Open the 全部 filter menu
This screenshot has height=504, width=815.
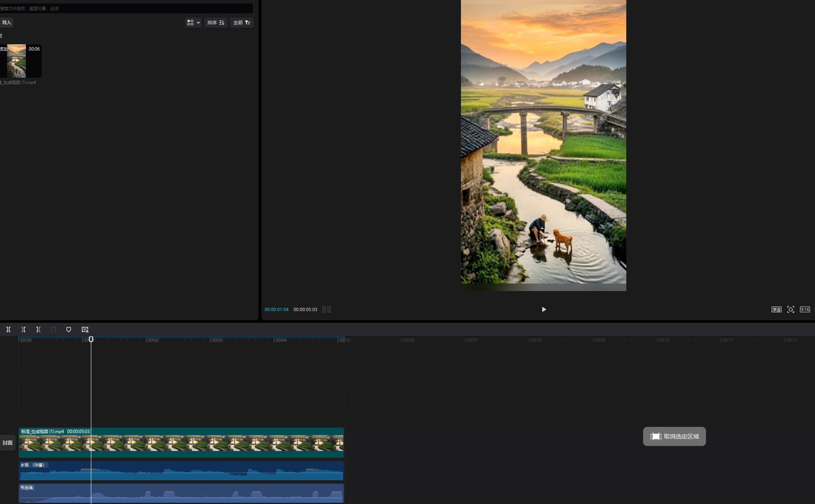(241, 23)
